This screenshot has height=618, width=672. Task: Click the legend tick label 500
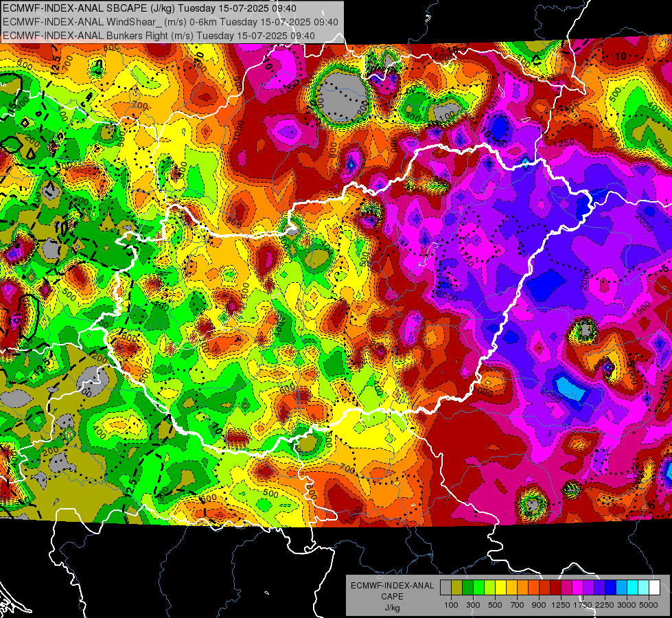(495, 605)
